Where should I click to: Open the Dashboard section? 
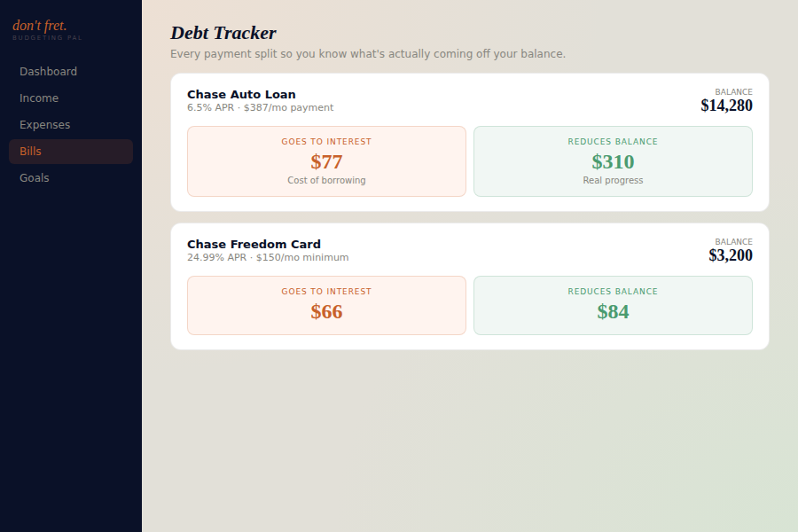click(48, 71)
